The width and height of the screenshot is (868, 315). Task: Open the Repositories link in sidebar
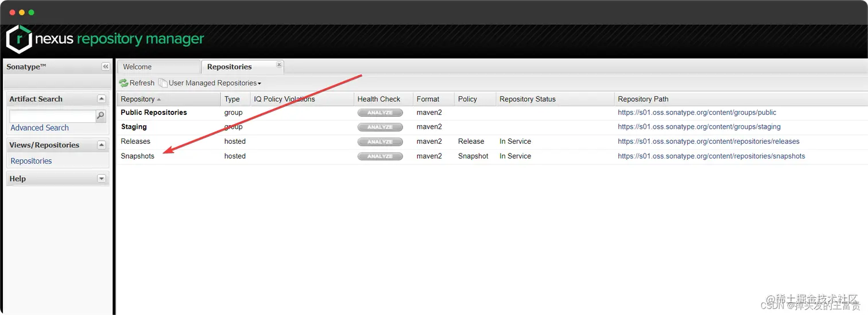(31, 161)
